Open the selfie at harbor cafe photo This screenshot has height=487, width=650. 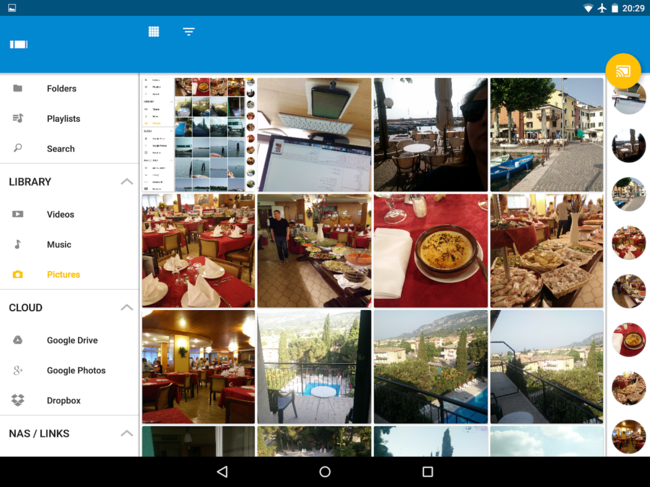431,135
